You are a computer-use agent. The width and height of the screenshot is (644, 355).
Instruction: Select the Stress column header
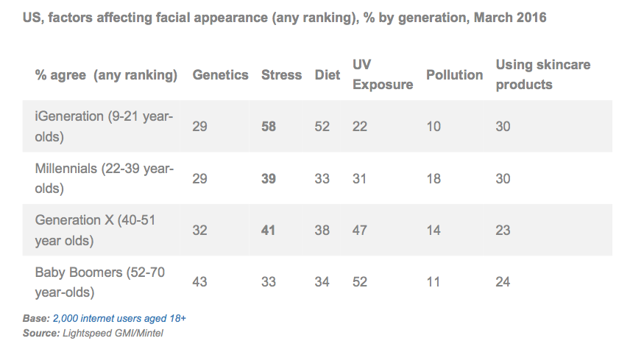click(281, 75)
